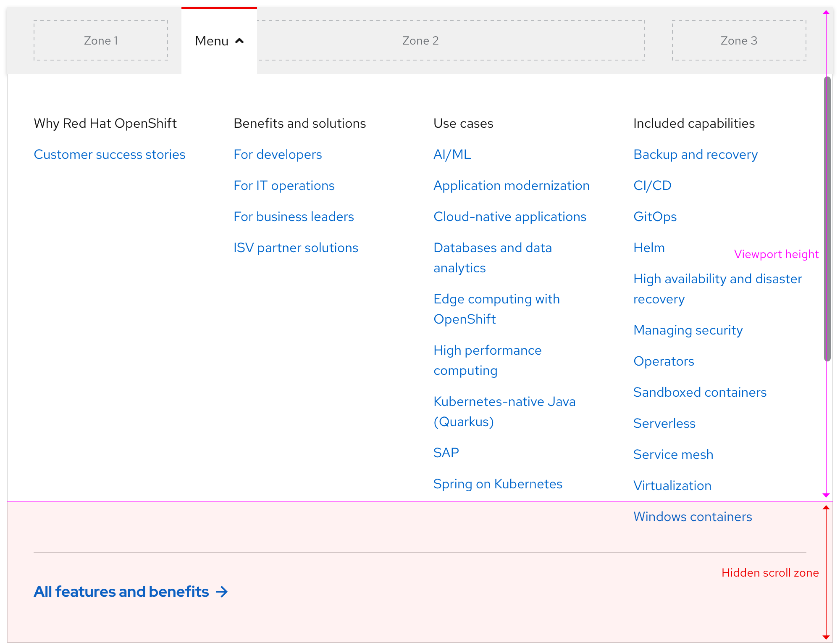Click Backup and recovery capability
Image resolution: width=840 pixels, height=643 pixels.
click(x=695, y=154)
